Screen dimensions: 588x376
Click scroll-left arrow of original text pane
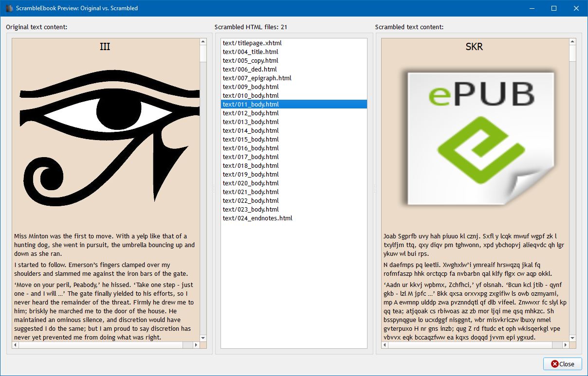click(16, 345)
